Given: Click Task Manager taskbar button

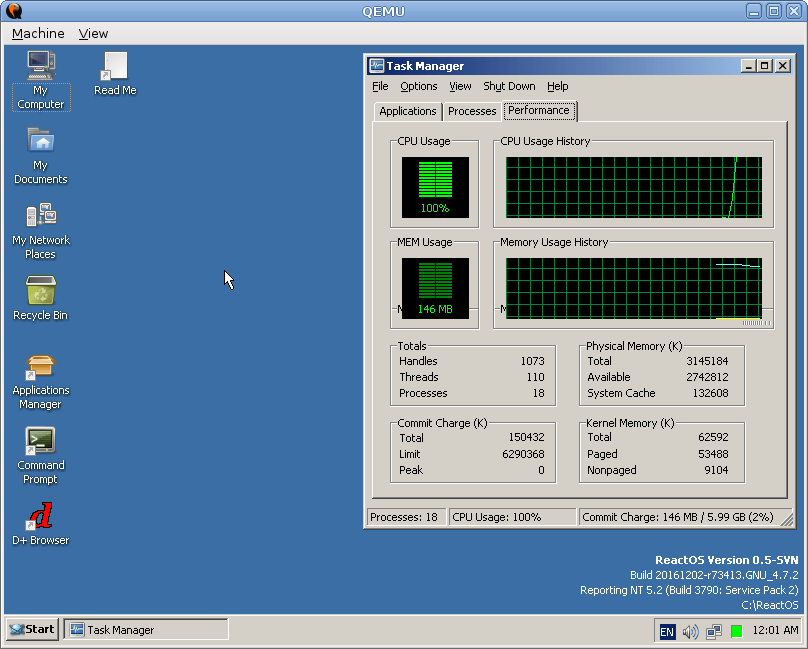Looking at the screenshot, I should pyautogui.click(x=146, y=630).
